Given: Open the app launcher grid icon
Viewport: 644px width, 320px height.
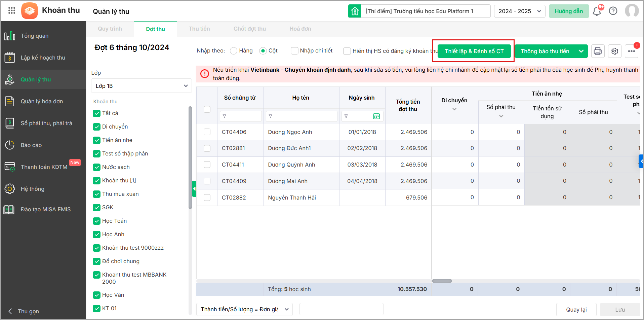Looking at the screenshot, I should [12, 10].
